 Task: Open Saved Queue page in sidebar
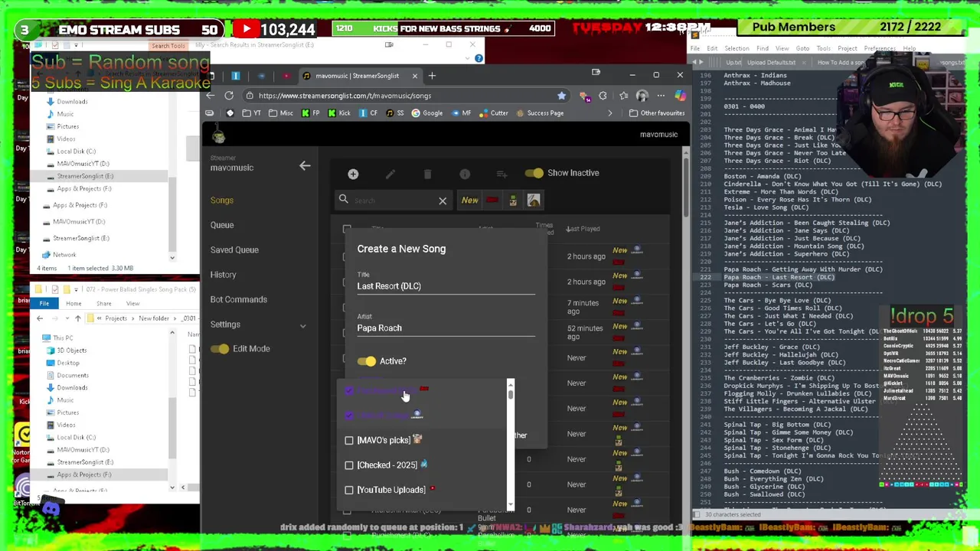click(234, 250)
